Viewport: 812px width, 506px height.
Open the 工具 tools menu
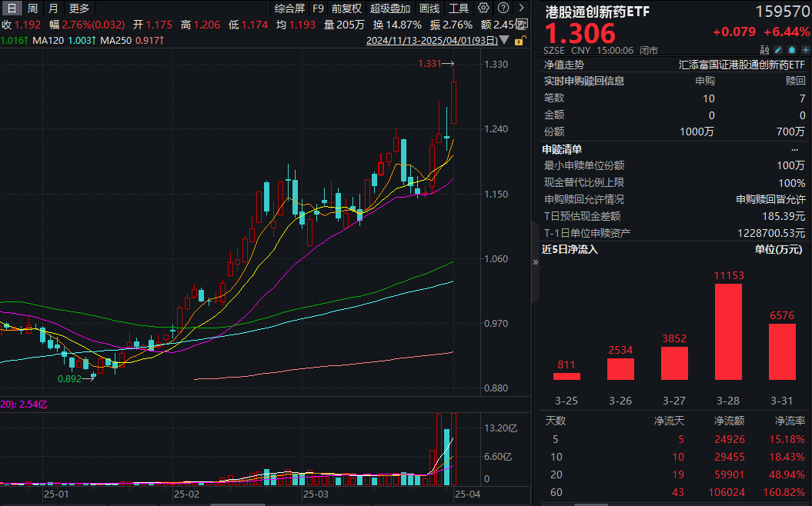(459, 8)
